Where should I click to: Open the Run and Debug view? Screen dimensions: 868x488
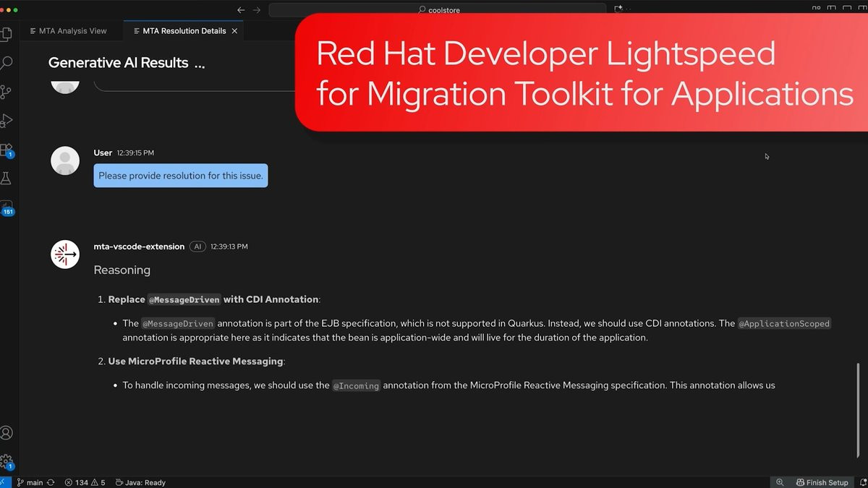[7, 121]
